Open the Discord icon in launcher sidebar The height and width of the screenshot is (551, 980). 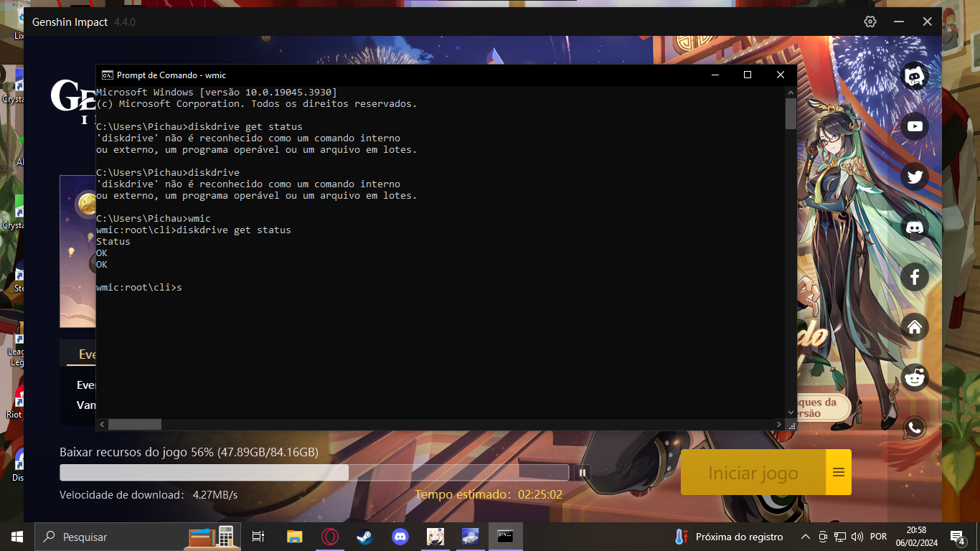[x=915, y=227]
